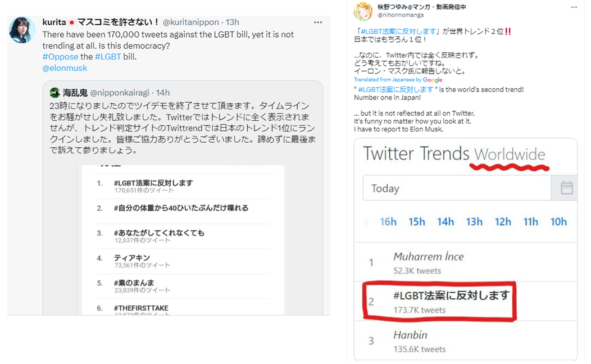Viewport: 591px width, 364px height.
Task: Click the ティアキン trend
Action: tap(132, 258)
